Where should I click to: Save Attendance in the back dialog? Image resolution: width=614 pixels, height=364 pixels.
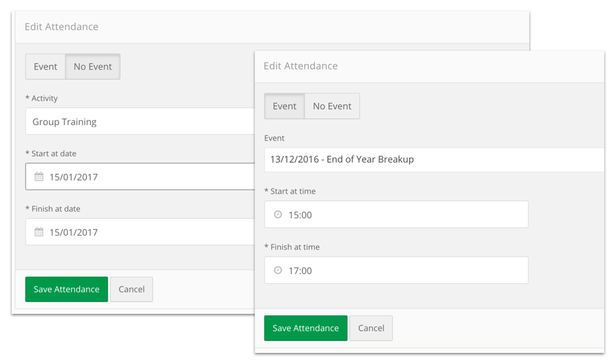tap(66, 289)
